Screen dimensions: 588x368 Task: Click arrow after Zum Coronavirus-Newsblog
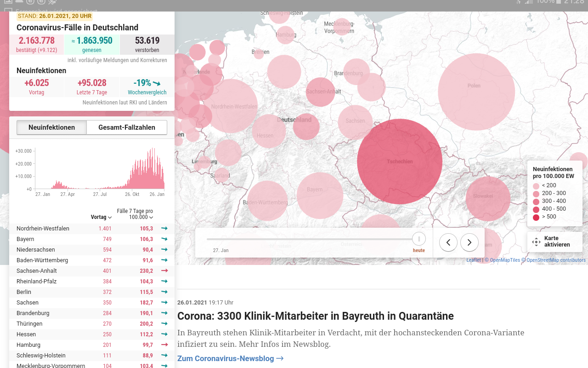280,358
